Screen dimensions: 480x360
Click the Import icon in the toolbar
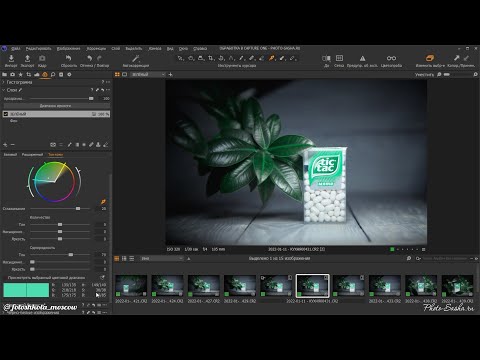tap(11, 59)
